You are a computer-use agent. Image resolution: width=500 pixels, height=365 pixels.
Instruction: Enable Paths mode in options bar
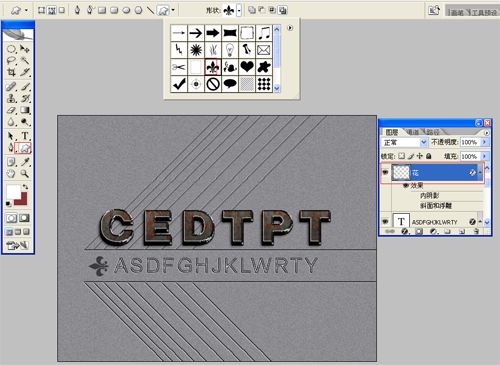[52, 10]
